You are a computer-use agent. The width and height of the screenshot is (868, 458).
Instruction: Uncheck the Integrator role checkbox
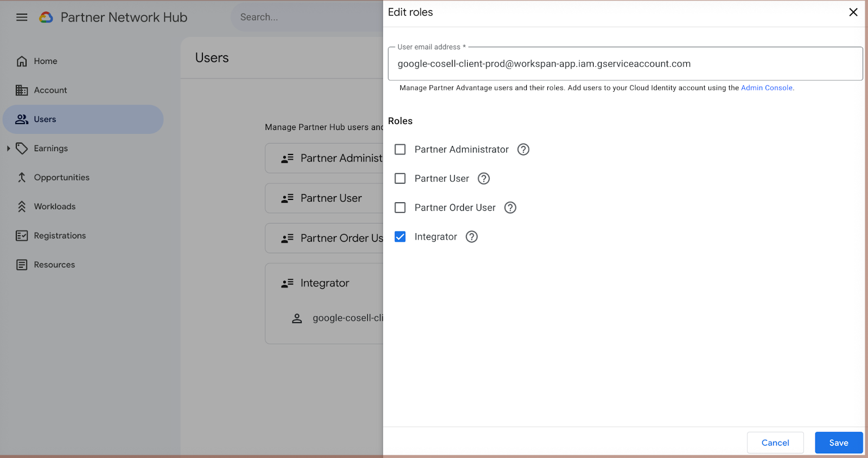[x=400, y=237]
